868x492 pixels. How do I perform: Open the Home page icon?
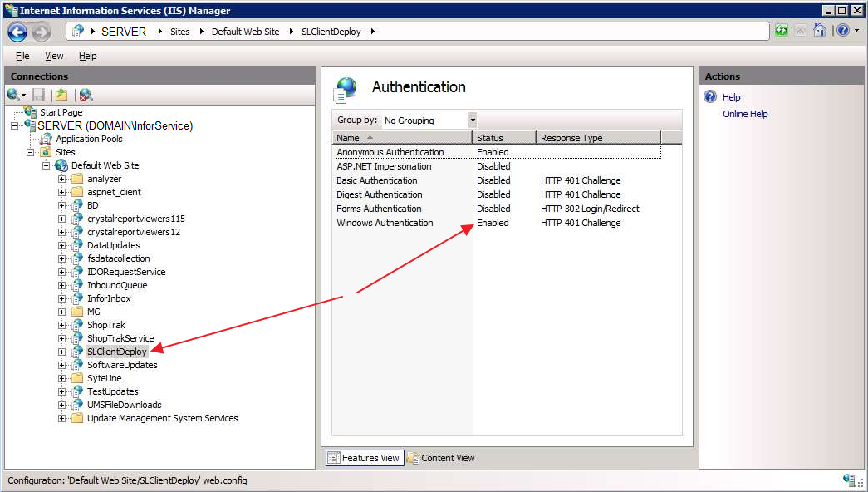(x=820, y=30)
